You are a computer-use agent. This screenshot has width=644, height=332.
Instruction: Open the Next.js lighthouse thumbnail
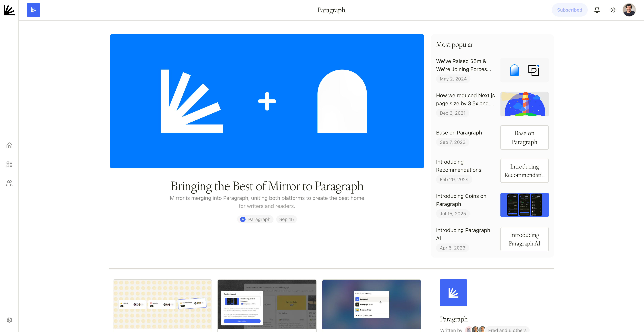tap(524, 104)
